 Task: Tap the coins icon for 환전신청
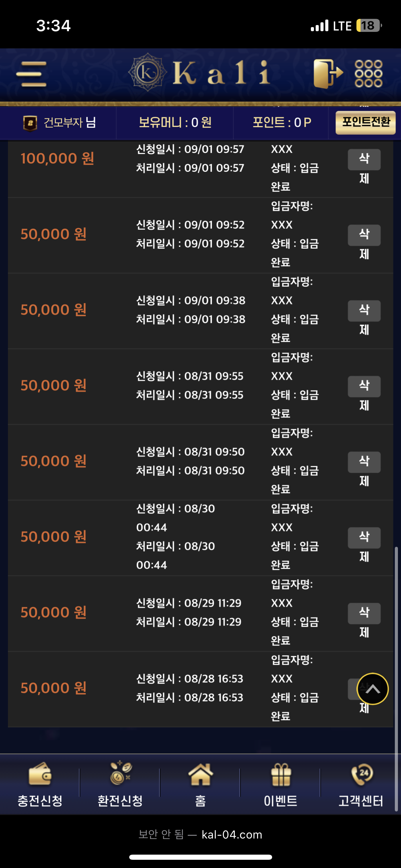pos(120,773)
